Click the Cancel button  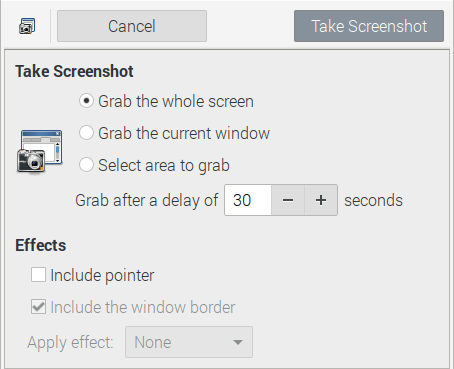(132, 26)
